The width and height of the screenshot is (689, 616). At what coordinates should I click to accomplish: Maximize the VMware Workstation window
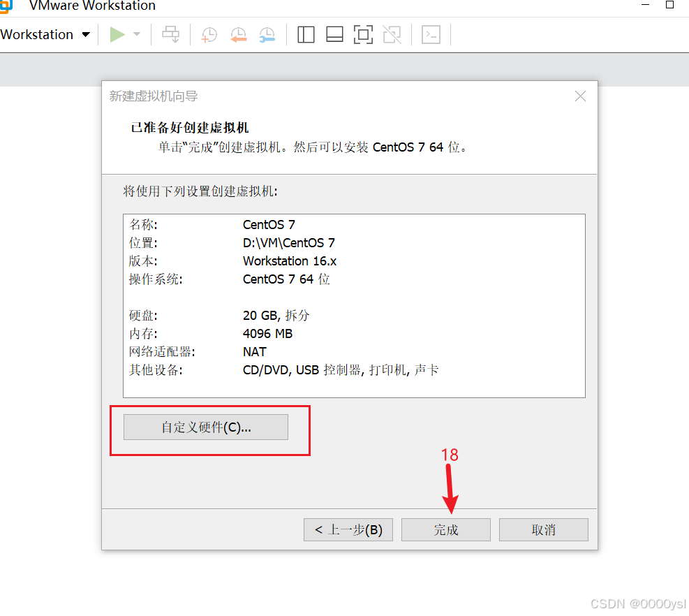click(669, 5)
